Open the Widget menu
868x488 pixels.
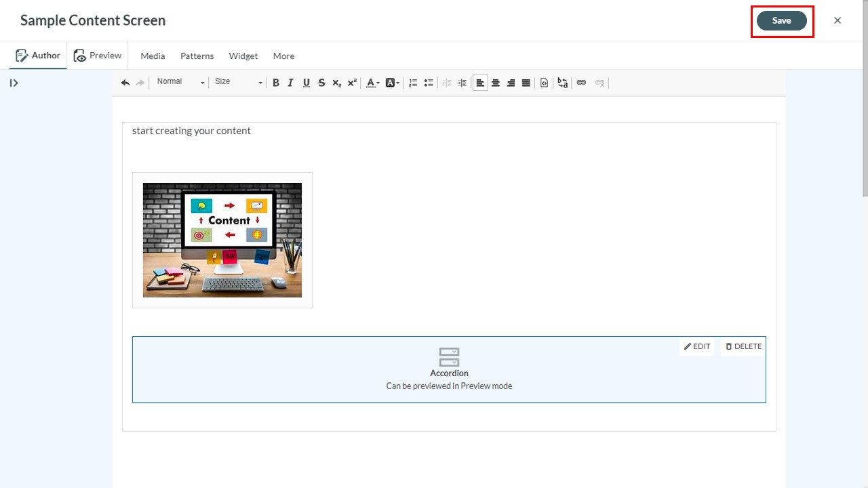243,56
